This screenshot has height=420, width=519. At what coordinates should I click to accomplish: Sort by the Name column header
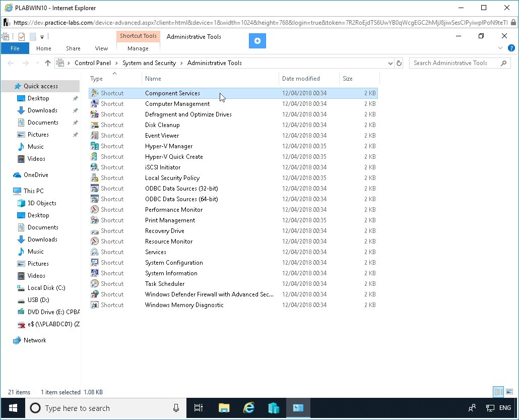point(210,79)
